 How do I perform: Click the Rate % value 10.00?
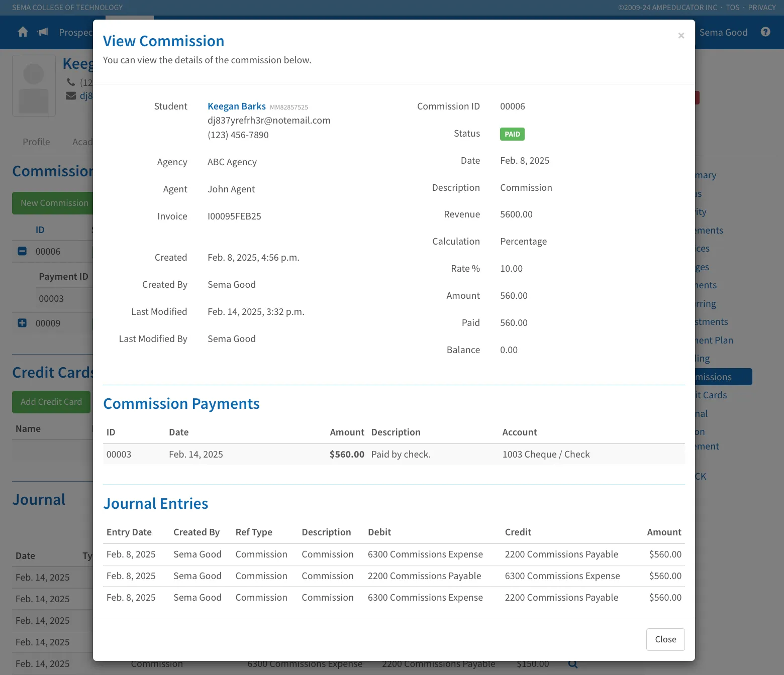pyautogui.click(x=511, y=269)
